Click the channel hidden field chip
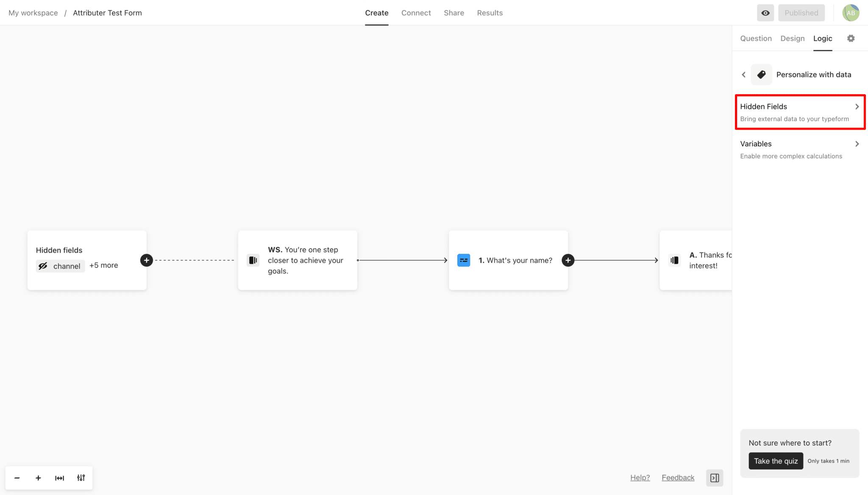This screenshot has width=868, height=495. click(61, 266)
